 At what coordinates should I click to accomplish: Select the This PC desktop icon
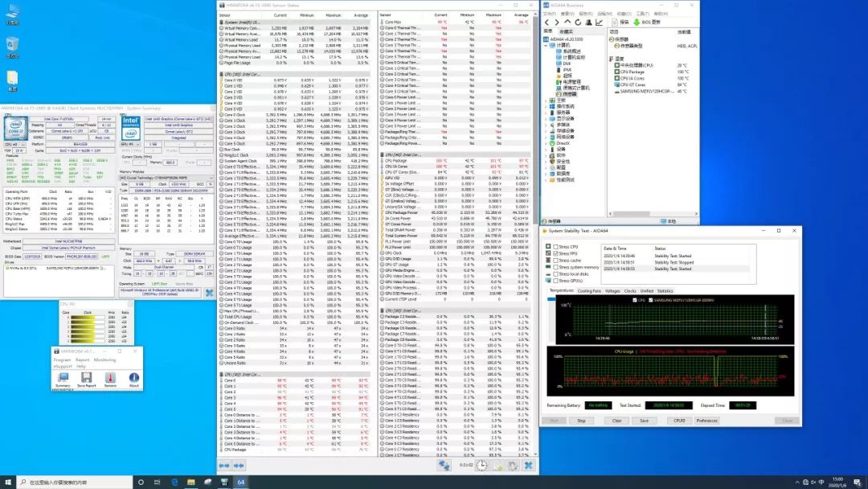(x=12, y=14)
